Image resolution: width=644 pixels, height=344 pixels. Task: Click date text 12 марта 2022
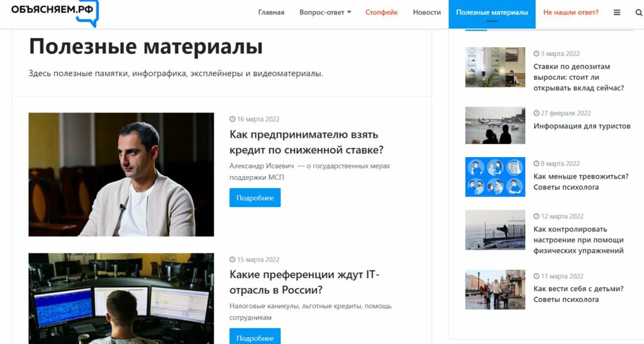(562, 216)
